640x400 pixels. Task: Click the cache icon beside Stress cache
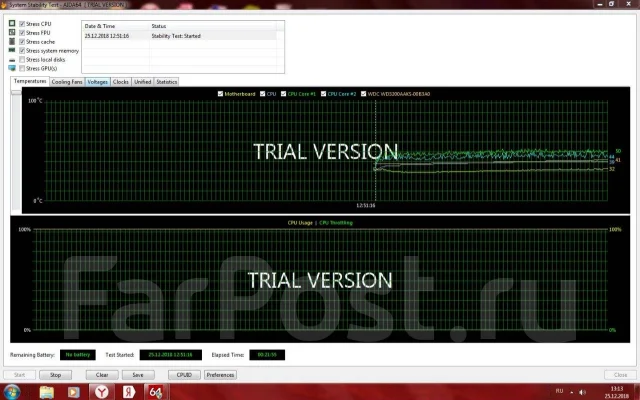click(12, 41)
